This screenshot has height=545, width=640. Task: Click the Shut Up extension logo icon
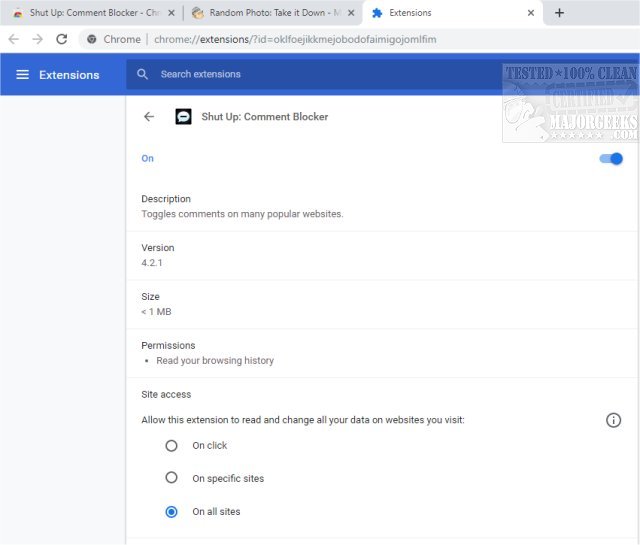(x=183, y=117)
